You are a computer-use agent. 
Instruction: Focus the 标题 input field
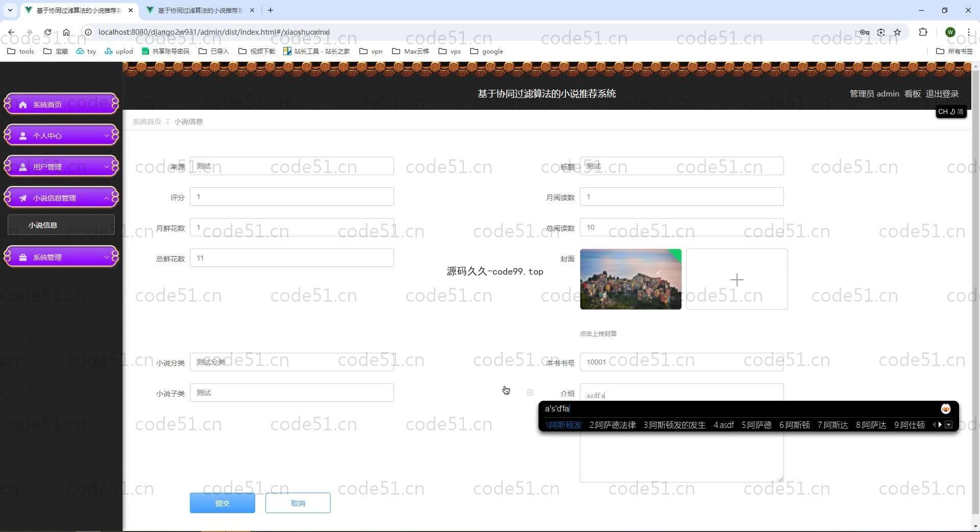[682, 166]
